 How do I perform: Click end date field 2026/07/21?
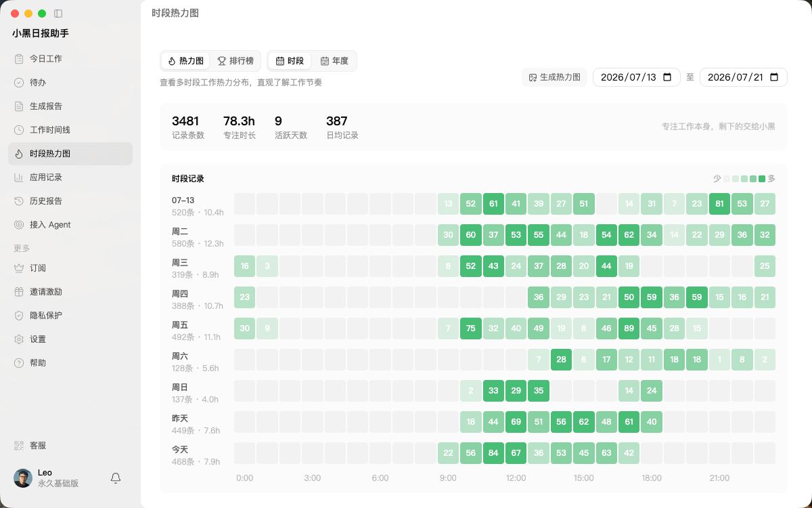743,77
